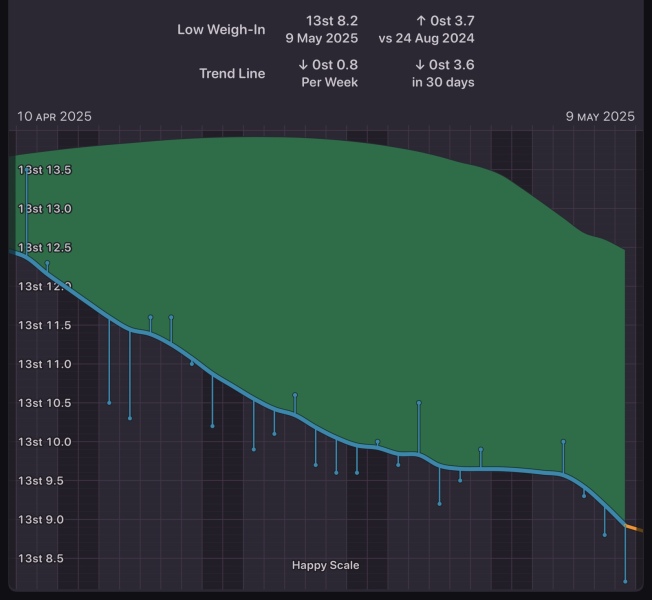Select the highest weigh-in point near 13st 13.5
Image resolution: width=652 pixels, height=600 pixels.
tap(26, 169)
